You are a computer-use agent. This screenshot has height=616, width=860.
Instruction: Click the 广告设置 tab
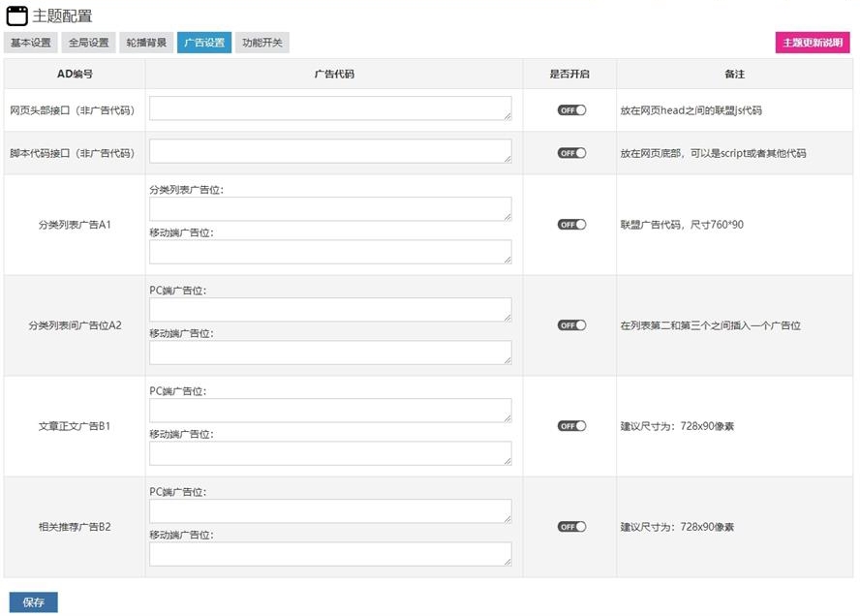click(204, 43)
